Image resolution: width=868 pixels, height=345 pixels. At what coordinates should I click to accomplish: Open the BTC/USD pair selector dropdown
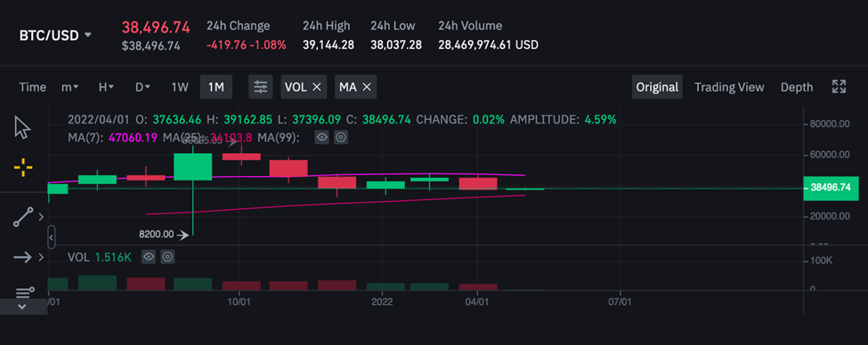coord(56,36)
